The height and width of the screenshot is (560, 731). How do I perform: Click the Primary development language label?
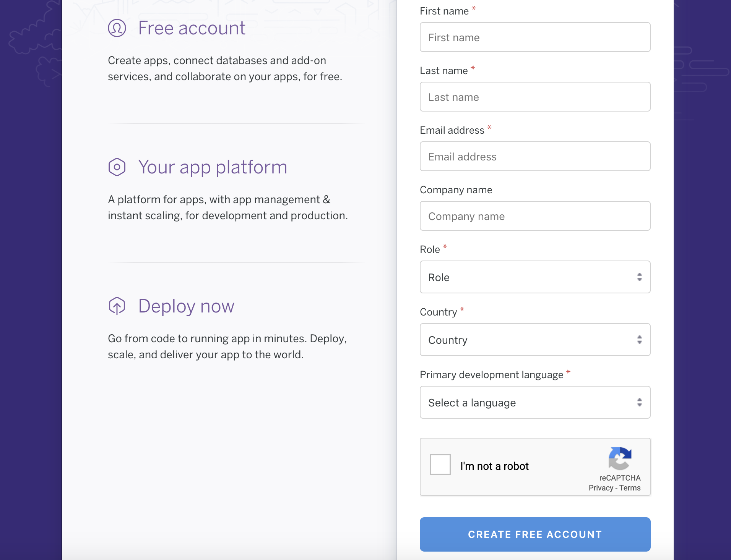(491, 375)
